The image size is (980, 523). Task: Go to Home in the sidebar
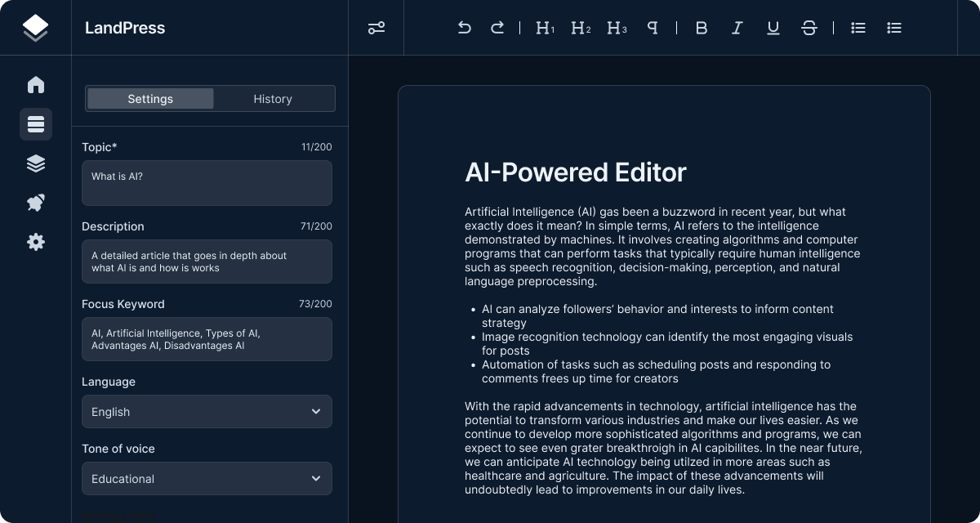click(x=36, y=85)
